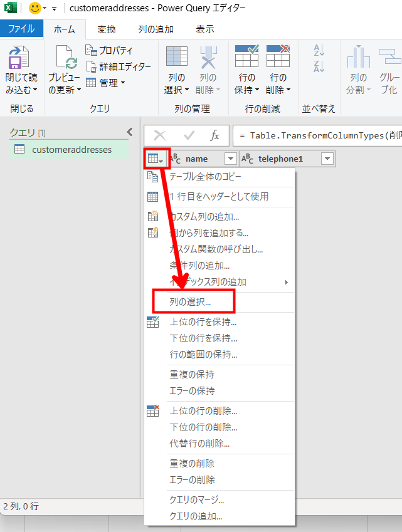Sort ascending with the A-Z icon
Screen dimensions: 402x532
tap(319, 51)
